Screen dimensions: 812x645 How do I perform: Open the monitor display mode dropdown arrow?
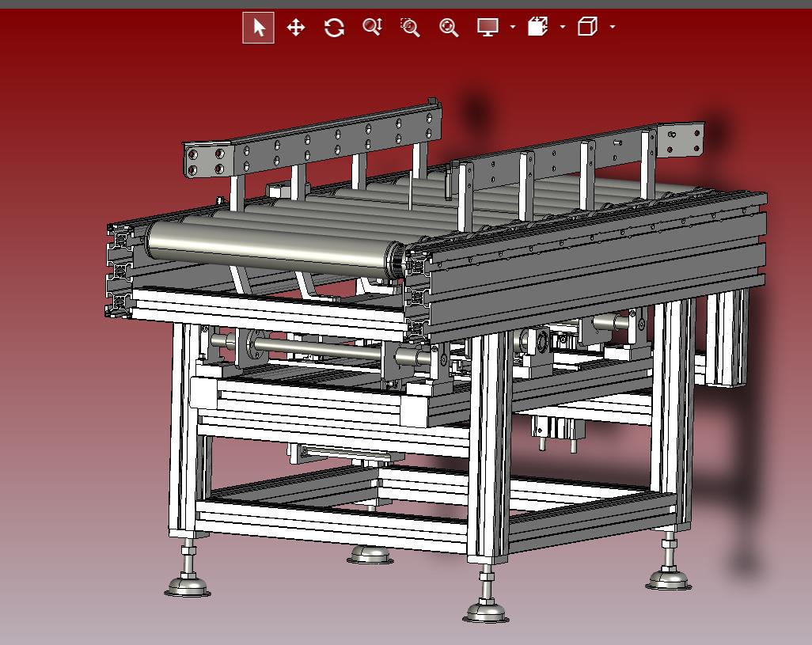tap(513, 27)
